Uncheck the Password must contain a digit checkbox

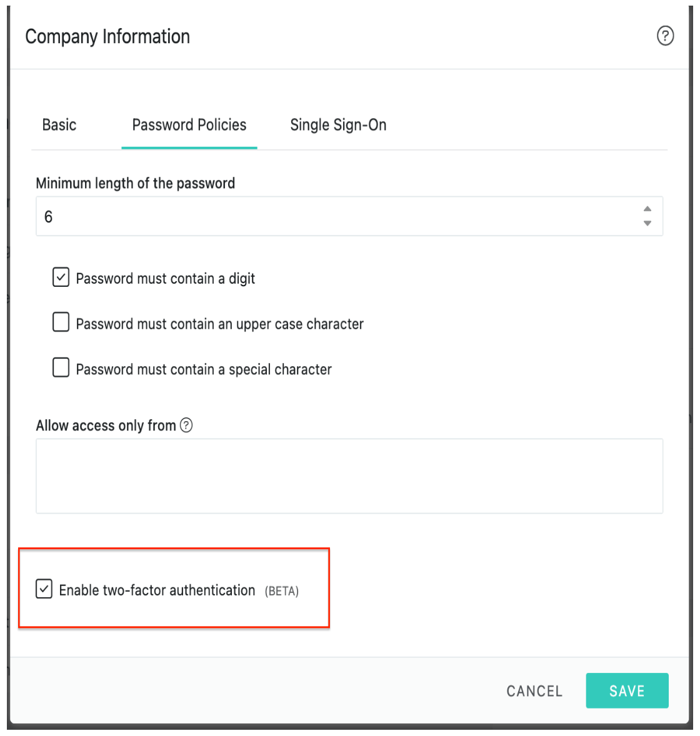(x=61, y=277)
